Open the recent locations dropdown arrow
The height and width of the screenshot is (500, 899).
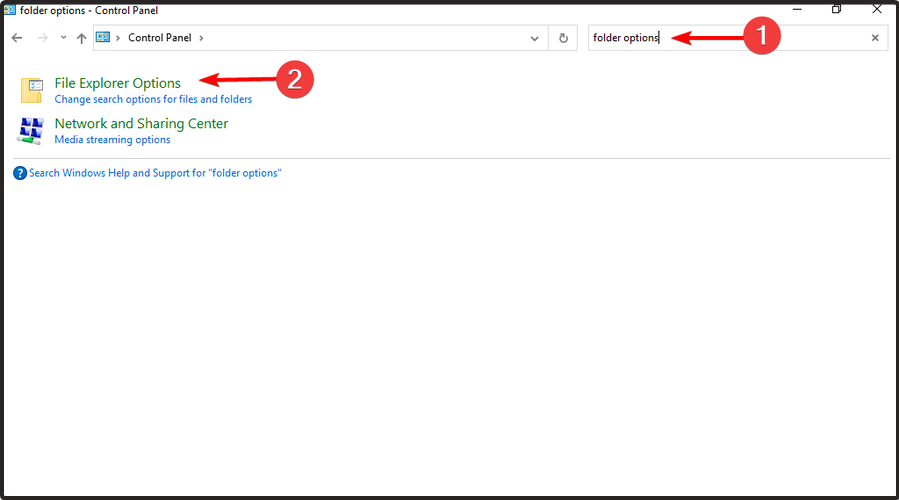click(x=63, y=38)
